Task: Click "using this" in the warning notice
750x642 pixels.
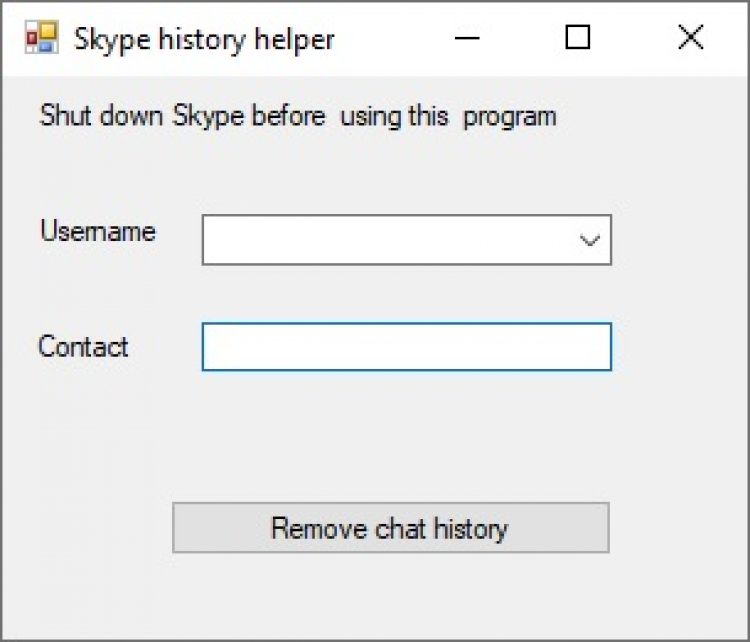Action: 394,116
